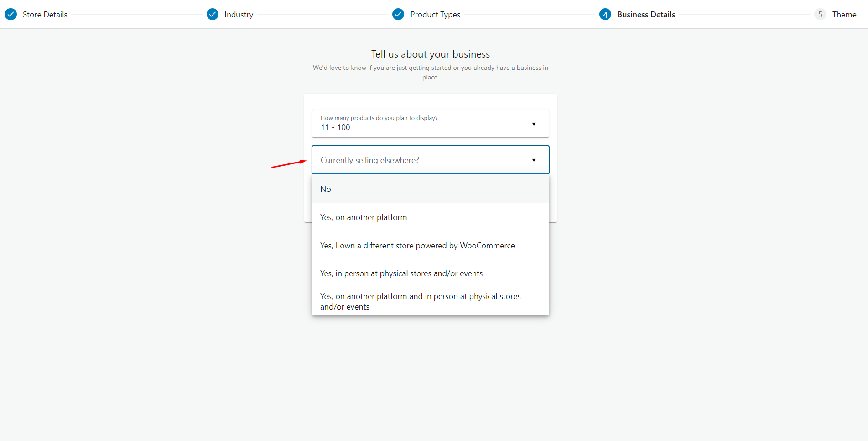Select the Business Details step label
This screenshot has height=441, width=868.
pyautogui.click(x=646, y=15)
